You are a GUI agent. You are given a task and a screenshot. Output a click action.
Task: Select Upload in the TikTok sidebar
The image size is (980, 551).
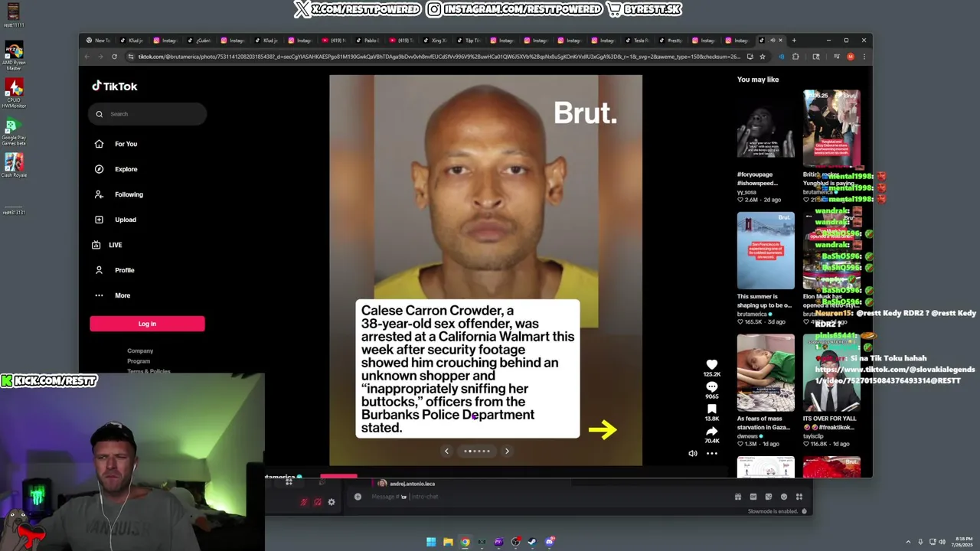pos(116,220)
